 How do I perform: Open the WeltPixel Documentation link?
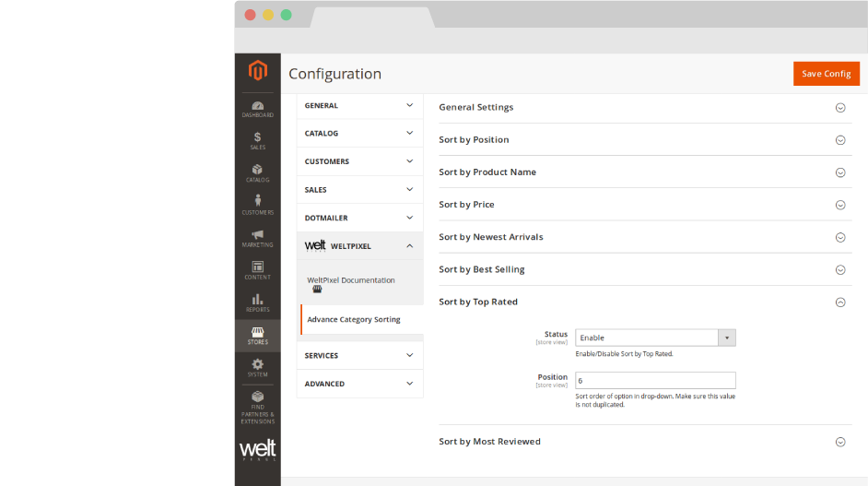(x=351, y=280)
